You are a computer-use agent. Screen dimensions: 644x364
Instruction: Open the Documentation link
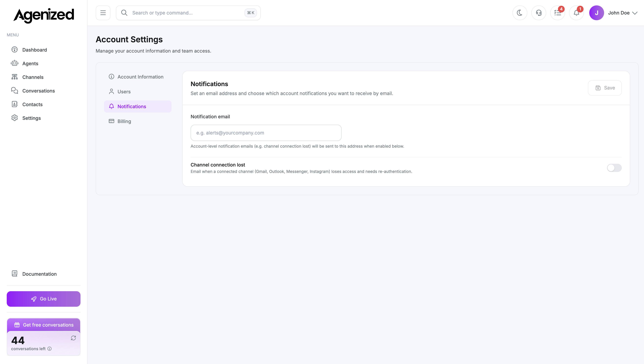(x=43, y=274)
